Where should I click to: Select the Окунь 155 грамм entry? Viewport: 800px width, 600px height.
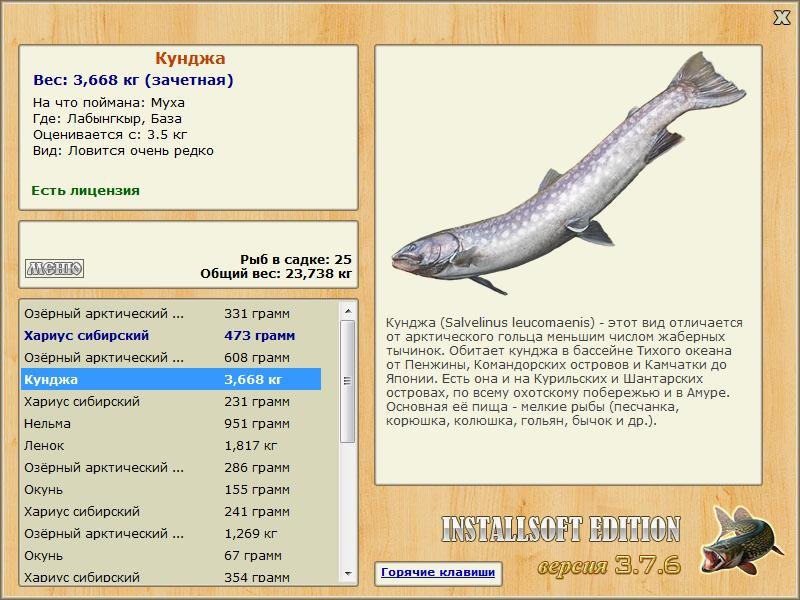tap(170, 490)
